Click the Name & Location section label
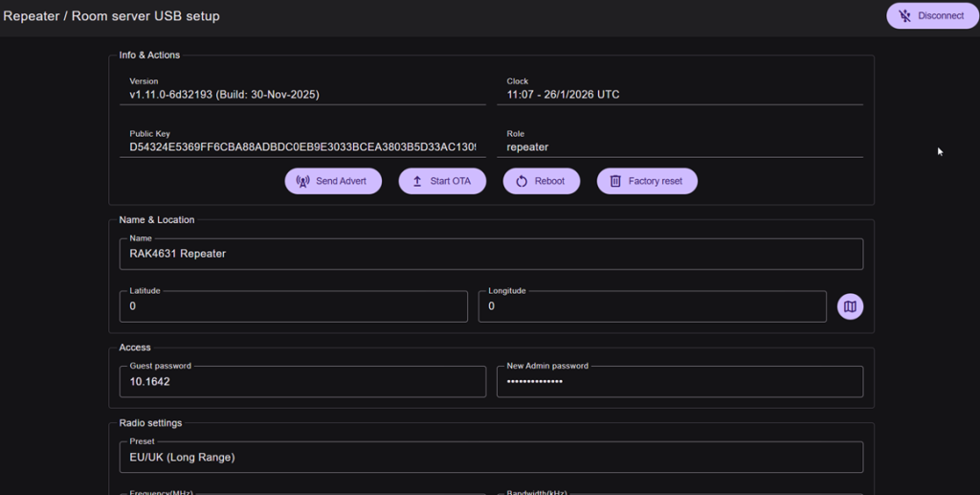The height and width of the screenshot is (495, 980). click(x=157, y=220)
